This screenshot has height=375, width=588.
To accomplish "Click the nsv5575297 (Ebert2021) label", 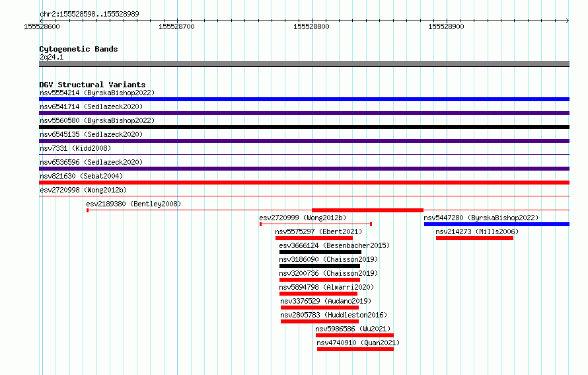I will click(318, 231).
